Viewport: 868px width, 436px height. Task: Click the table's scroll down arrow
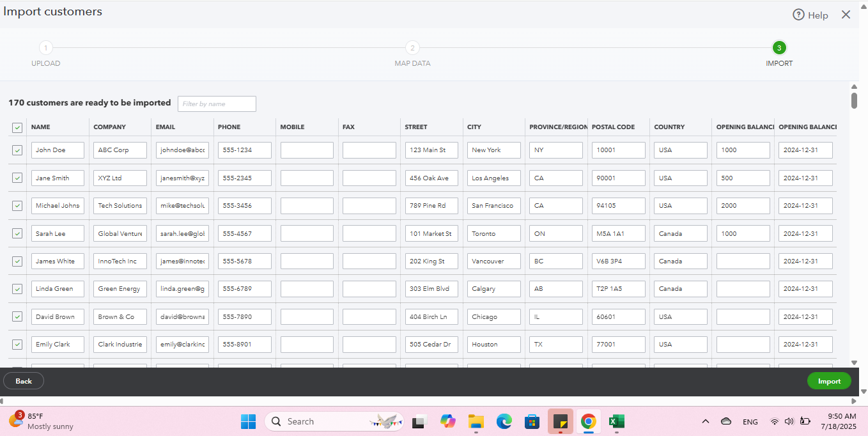[854, 362]
